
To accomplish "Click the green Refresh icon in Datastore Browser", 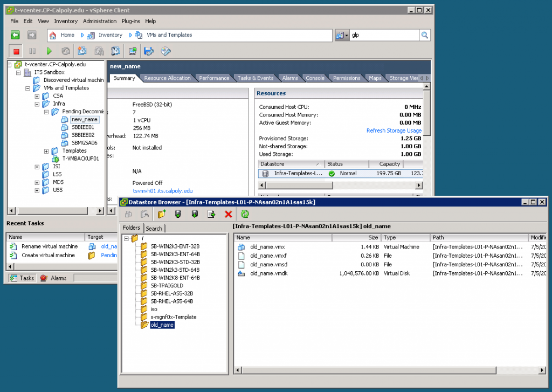I will click(245, 214).
